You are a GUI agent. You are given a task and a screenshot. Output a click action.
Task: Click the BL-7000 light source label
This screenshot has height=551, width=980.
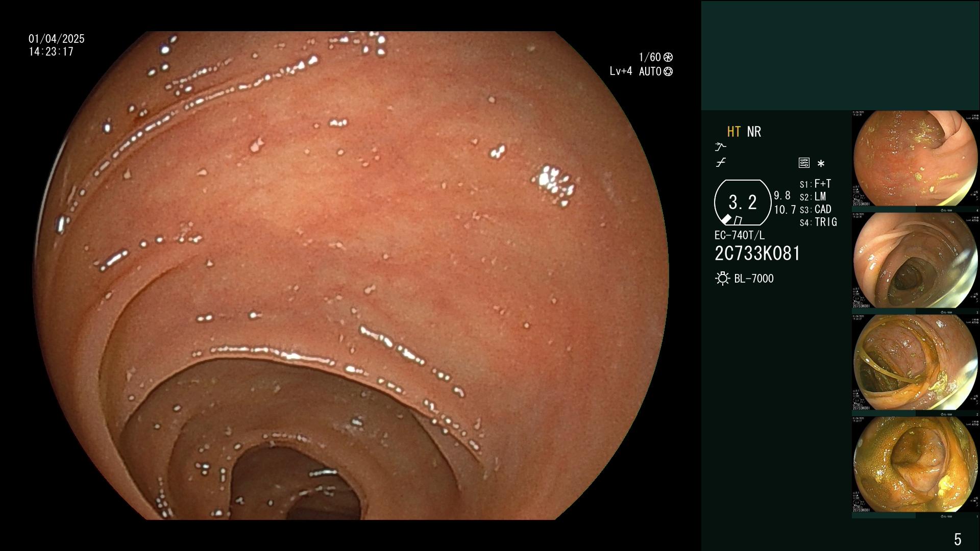[754, 279]
